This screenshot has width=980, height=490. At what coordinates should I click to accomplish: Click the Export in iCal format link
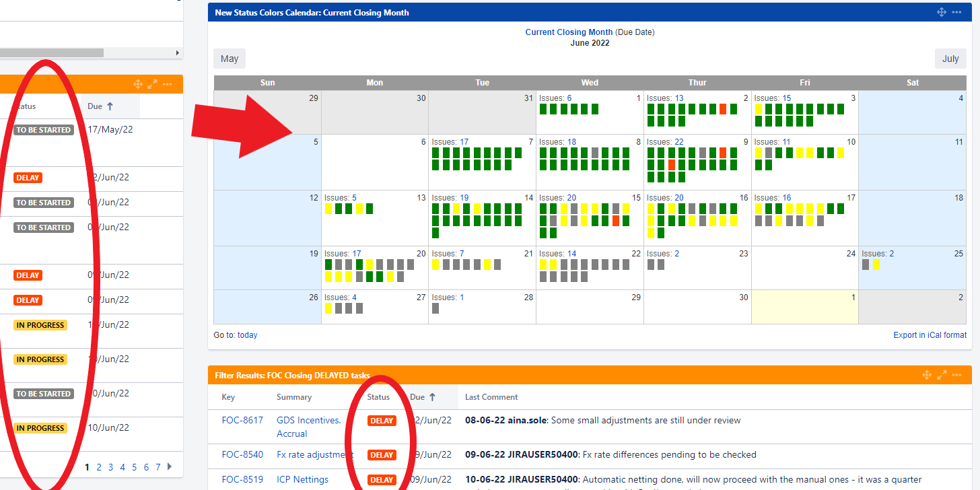pos(930,335)
